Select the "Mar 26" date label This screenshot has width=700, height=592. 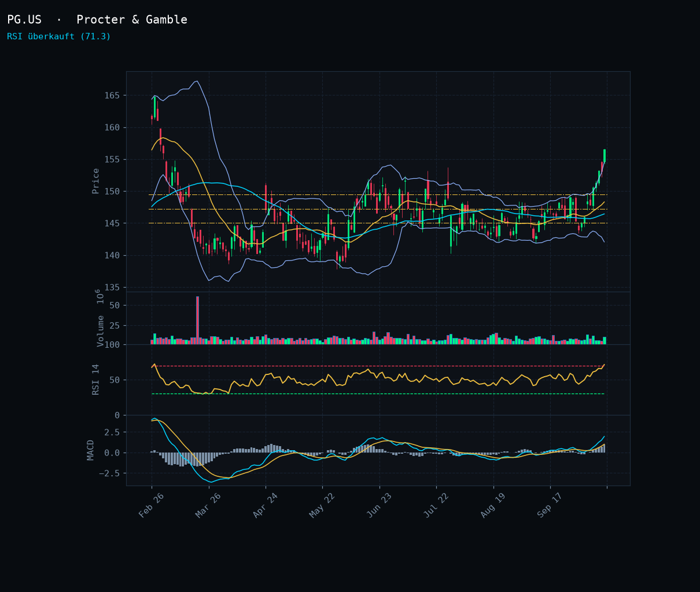point(208,505)
